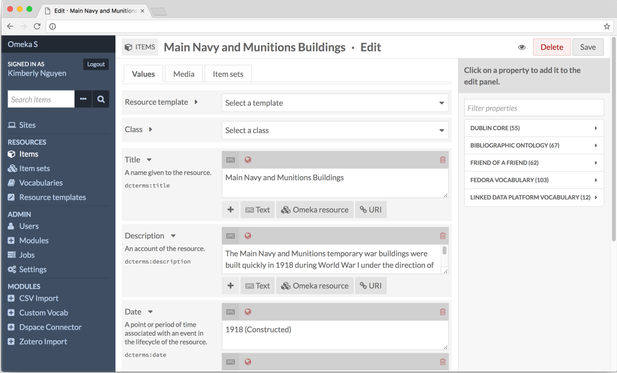
Task: Collapse the Title property description arrow
Action: pyautogui.click(x=149, y=160)
